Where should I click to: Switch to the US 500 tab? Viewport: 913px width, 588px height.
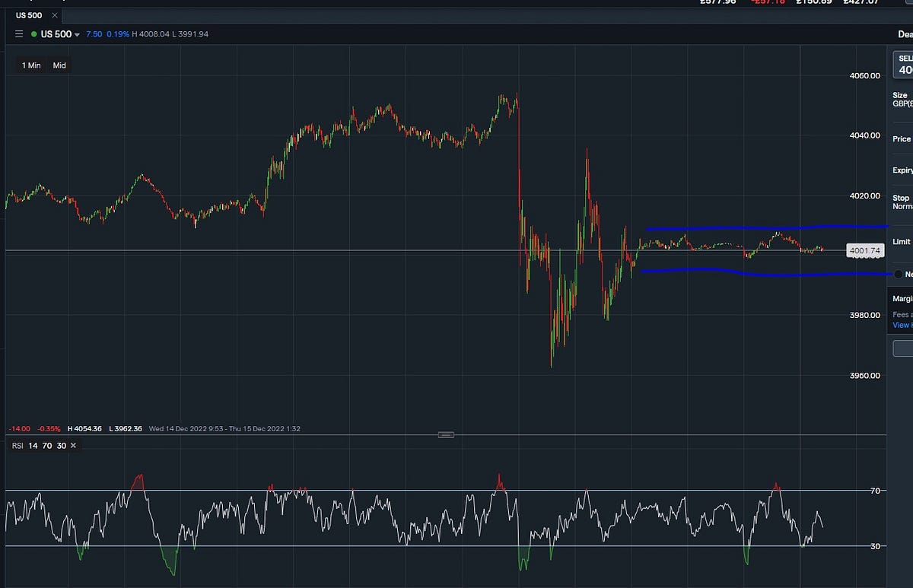click(28, 14)
